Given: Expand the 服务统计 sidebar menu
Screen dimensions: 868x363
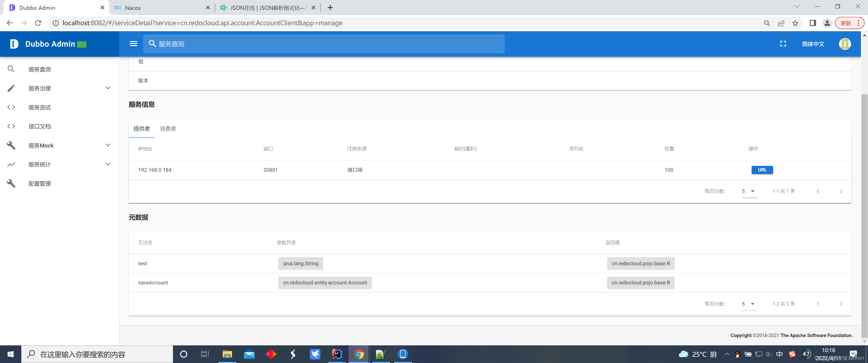Looking at the screenshot, I should tap(108, 164).
